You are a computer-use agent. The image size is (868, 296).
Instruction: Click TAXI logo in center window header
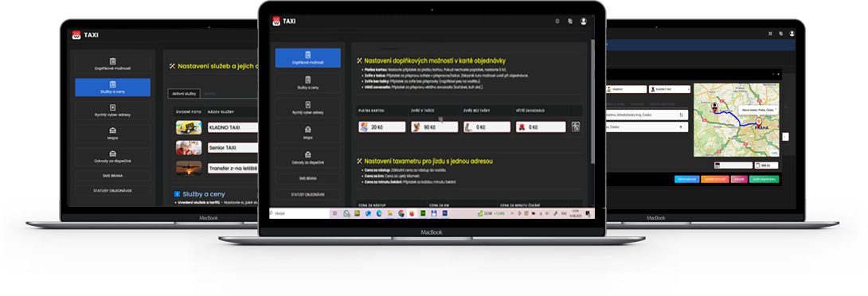(284, 21)
